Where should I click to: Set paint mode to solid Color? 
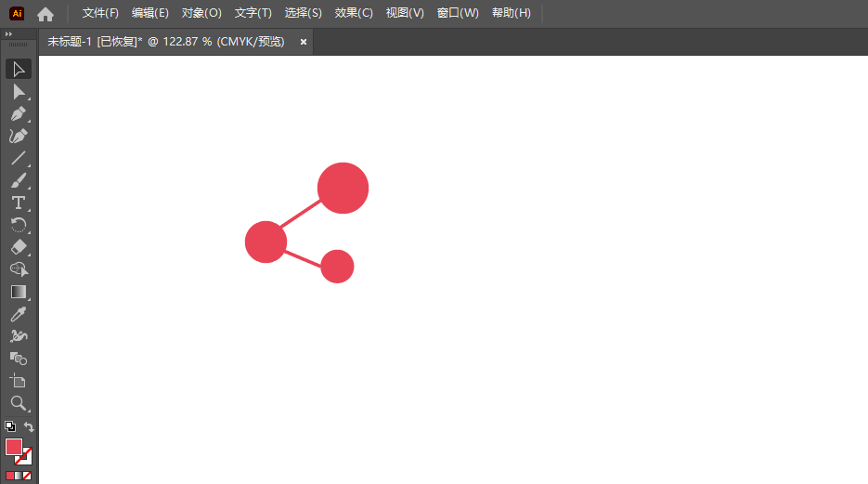(10, 475)
